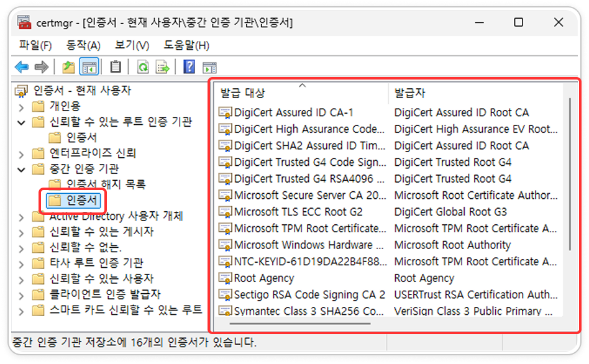Image resolution: width=589 pixels, height=364 pixels.
Task: Select 신뢰할 수 있는 게시자 folder
Action: point(101,232)
